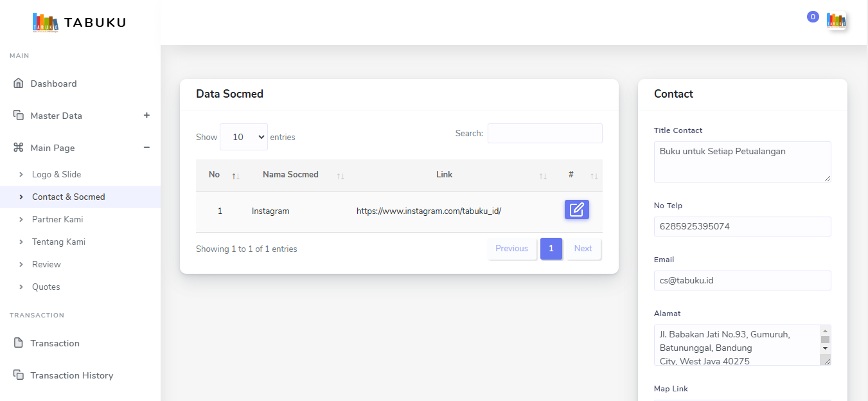
Task: Open the user profile avatar
Action: [836, 21]
